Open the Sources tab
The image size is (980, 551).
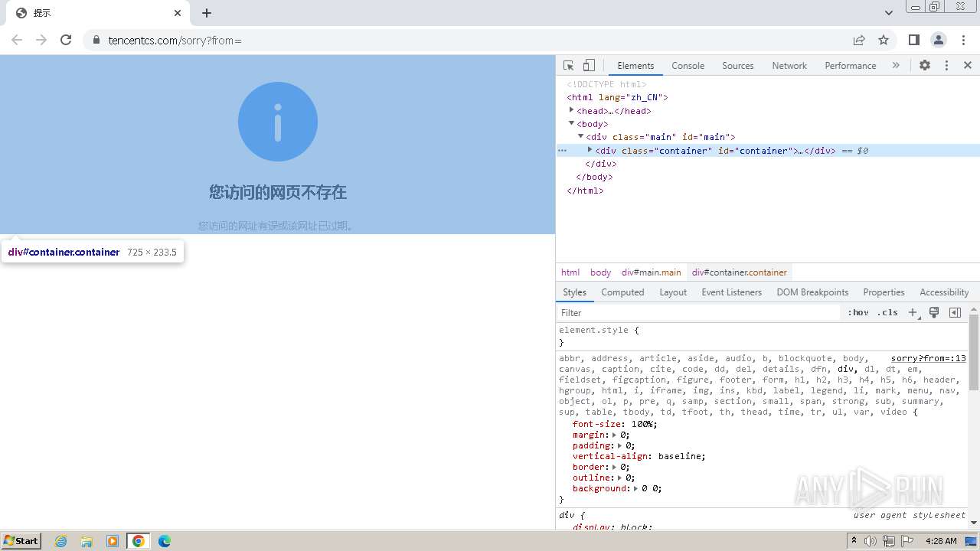(738, 66)
